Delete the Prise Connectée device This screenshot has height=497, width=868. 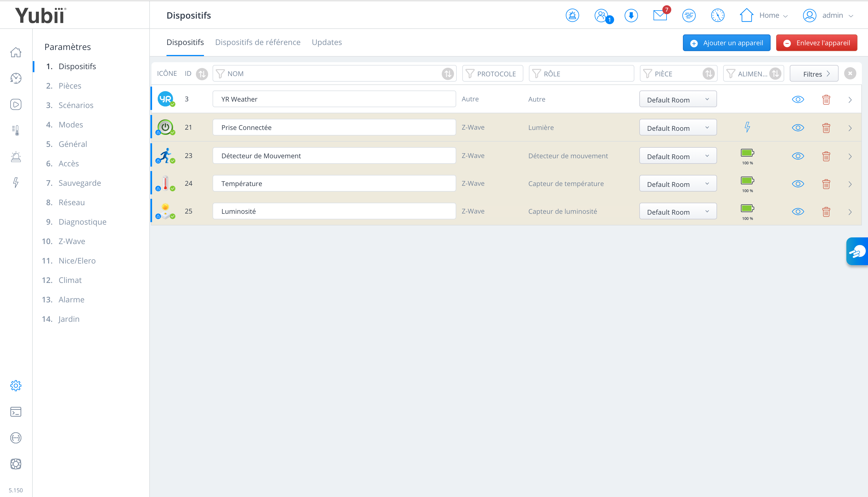[826, 128]
